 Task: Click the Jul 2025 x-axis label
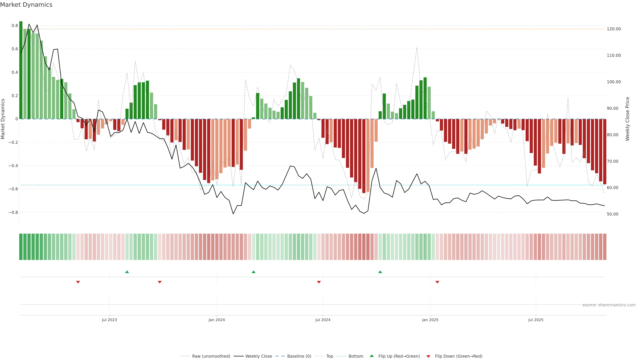pyautogui.click(x=536, y=320)
